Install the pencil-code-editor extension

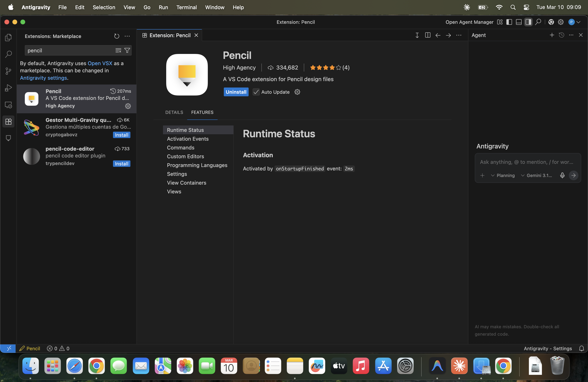tap(122, 164)
